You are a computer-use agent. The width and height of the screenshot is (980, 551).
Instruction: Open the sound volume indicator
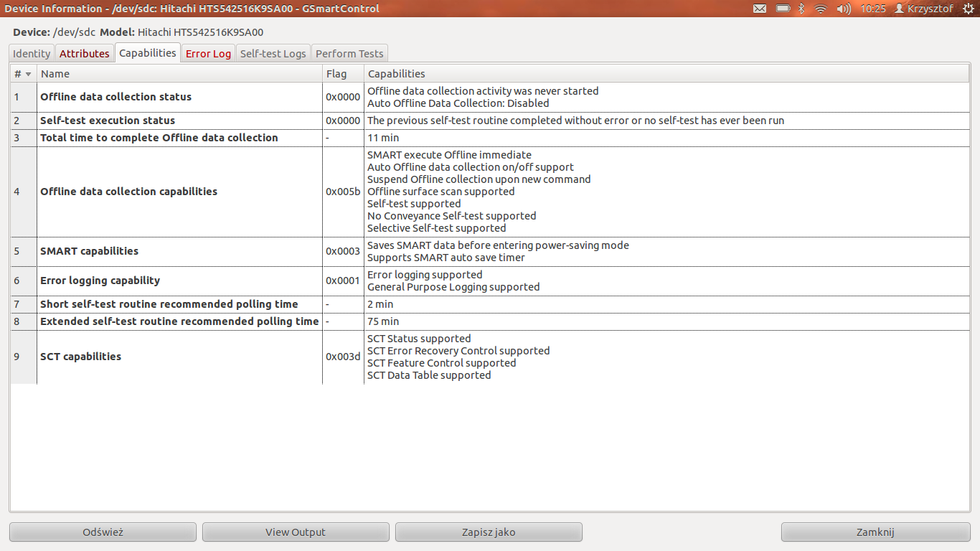tap(844, 9)
